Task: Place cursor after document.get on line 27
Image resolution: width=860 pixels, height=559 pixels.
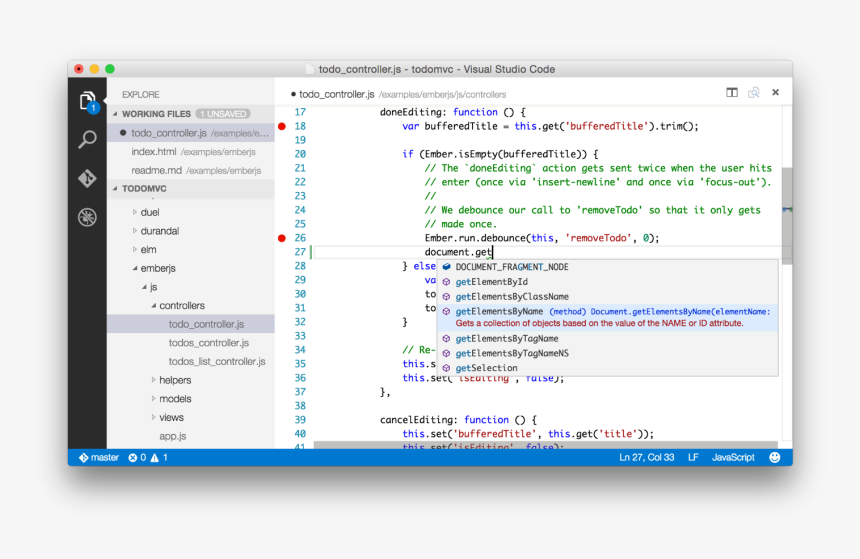Action: point(493,252)
